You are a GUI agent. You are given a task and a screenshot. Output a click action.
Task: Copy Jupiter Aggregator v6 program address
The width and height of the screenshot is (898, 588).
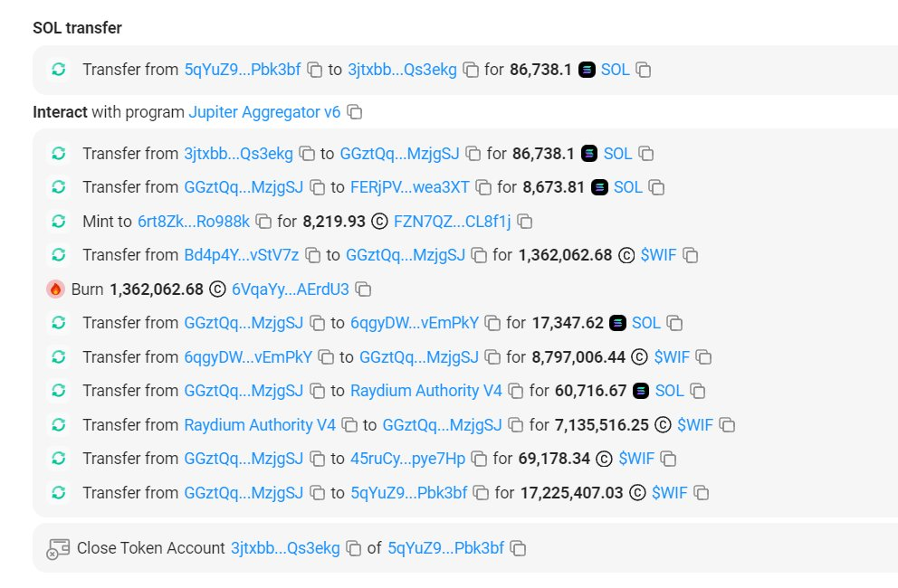tap(355, 112)
